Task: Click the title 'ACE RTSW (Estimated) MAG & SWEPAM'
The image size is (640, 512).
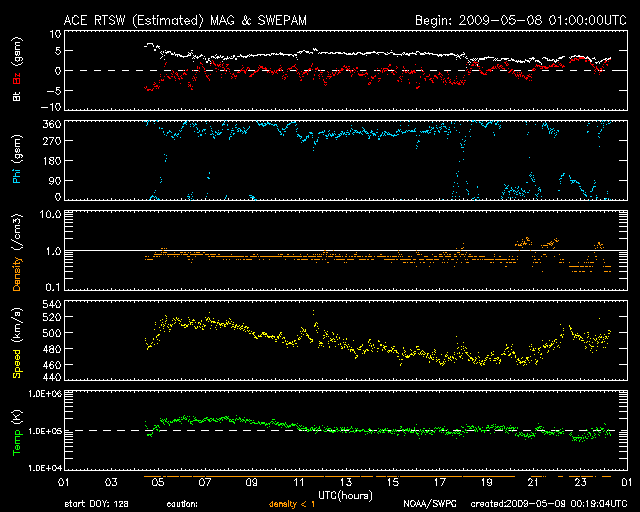Action: pos(185,20)
